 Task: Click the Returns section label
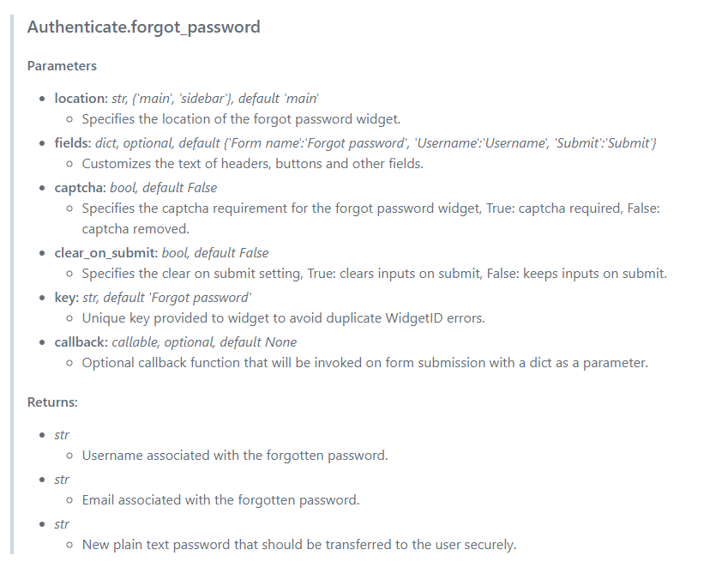[52, 402]
